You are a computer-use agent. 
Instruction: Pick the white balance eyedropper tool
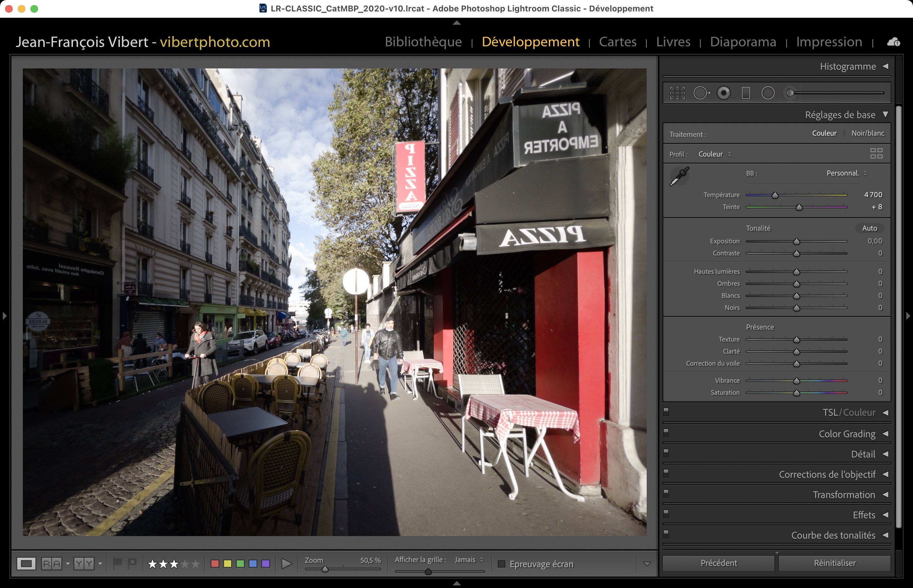click(x=680, y=176)
